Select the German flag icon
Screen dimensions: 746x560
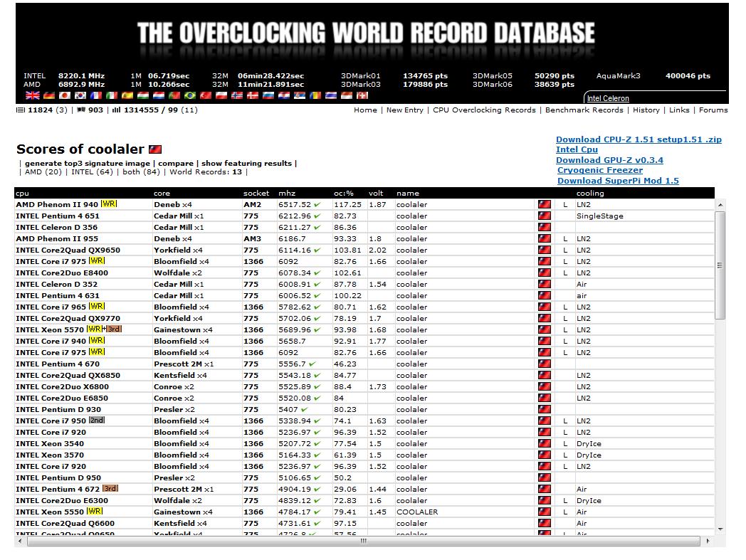click(x=49, y=95)
